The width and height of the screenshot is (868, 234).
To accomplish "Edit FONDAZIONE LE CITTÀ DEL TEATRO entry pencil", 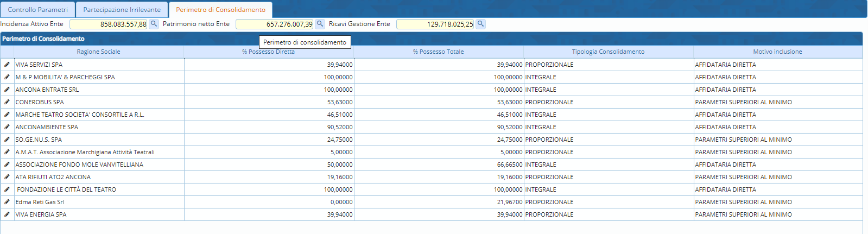I will pyautogui.click(x=7, y=189).
